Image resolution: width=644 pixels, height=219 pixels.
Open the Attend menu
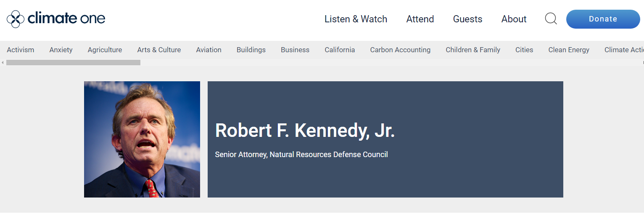[420, 19]
